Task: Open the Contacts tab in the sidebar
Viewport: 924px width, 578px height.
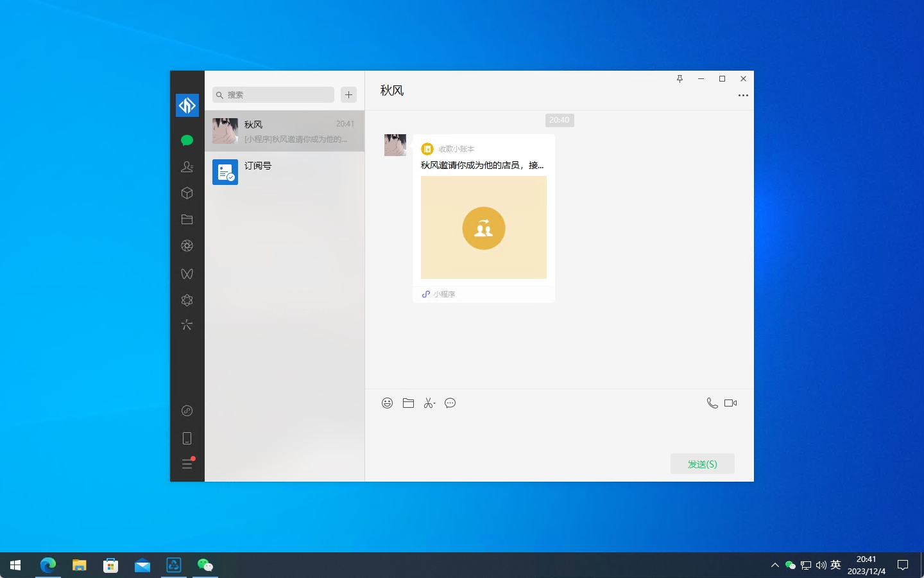Action: 187,167
